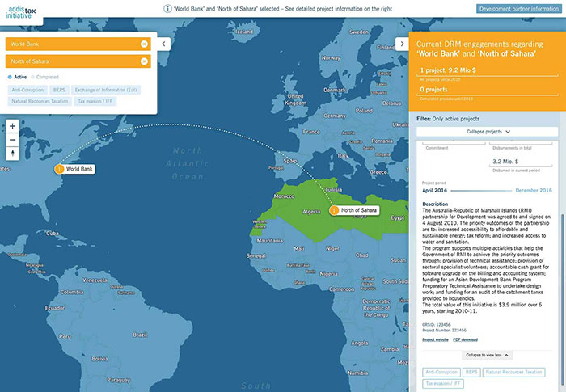Click the '3.2 Mio. $' disbursed value
566x392 pixels.
[505, 162]
